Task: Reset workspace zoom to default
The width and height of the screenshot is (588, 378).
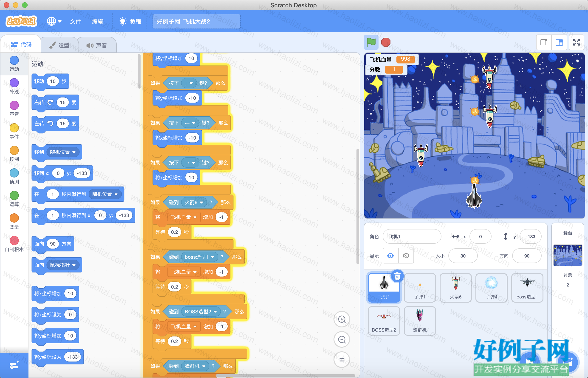Action: pos(342,360)
